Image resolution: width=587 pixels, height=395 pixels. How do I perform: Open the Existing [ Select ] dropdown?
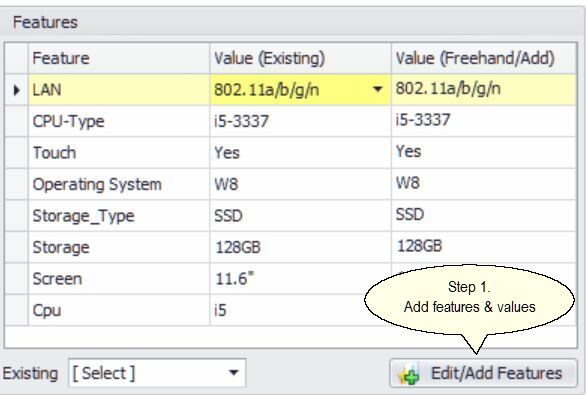point(157,373)
